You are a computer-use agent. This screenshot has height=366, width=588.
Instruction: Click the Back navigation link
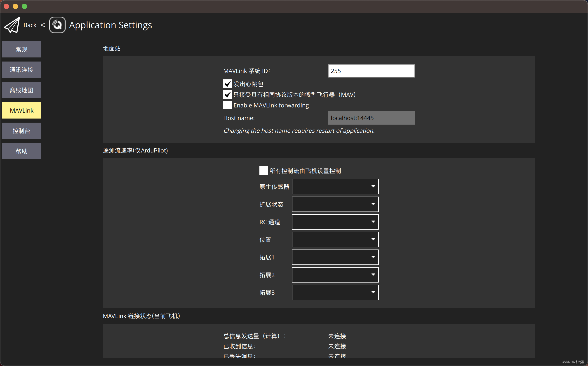[x=30, y=25]
